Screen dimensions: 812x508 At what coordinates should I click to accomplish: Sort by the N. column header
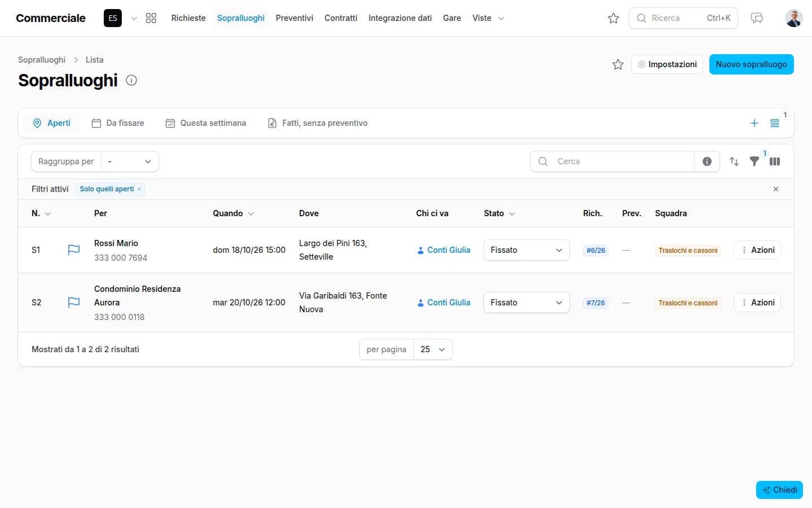tap(41, 213)
